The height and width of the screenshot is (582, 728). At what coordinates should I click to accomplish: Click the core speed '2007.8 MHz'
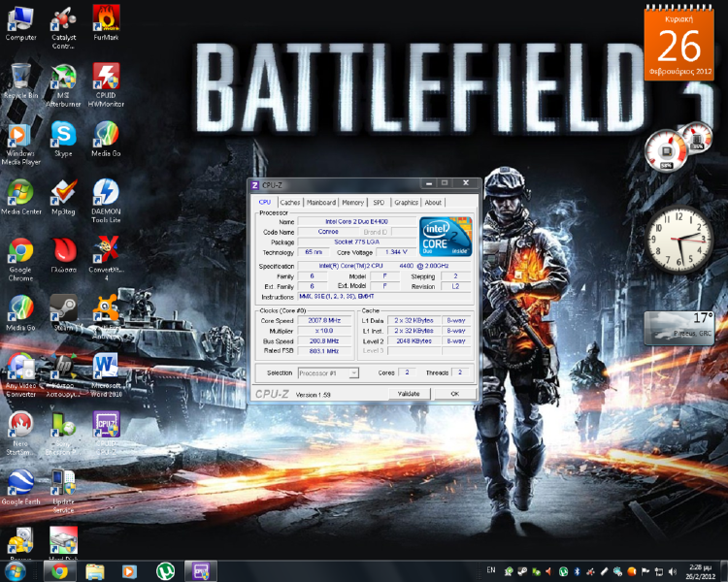tap(324, 320)
